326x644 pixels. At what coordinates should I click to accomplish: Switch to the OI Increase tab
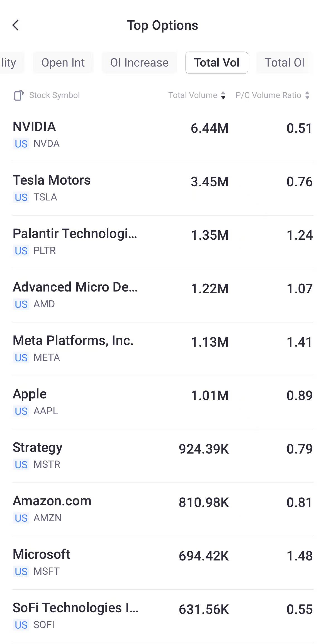139,63
